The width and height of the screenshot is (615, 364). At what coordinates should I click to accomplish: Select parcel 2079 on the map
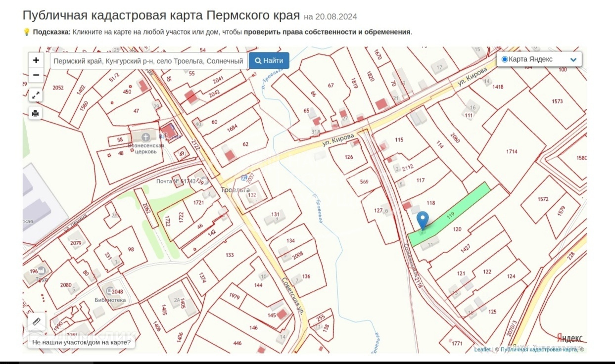76,243
